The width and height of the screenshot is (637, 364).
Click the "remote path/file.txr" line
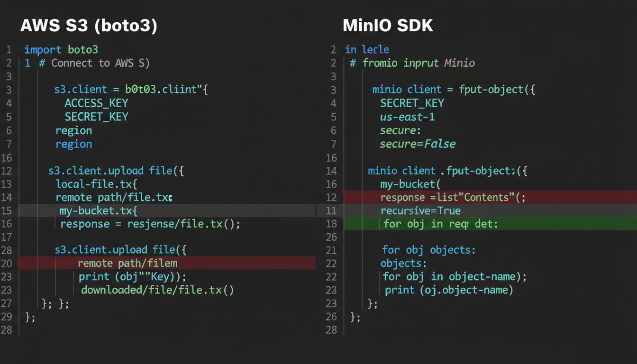[x=114, y=197]
